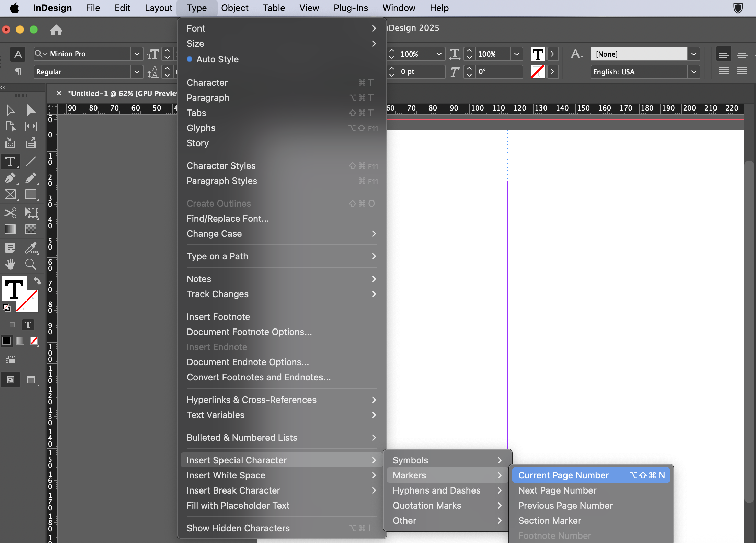Select the Content Collector tool
The height and width of the screenshot is (543, 756).
[10, 143]
